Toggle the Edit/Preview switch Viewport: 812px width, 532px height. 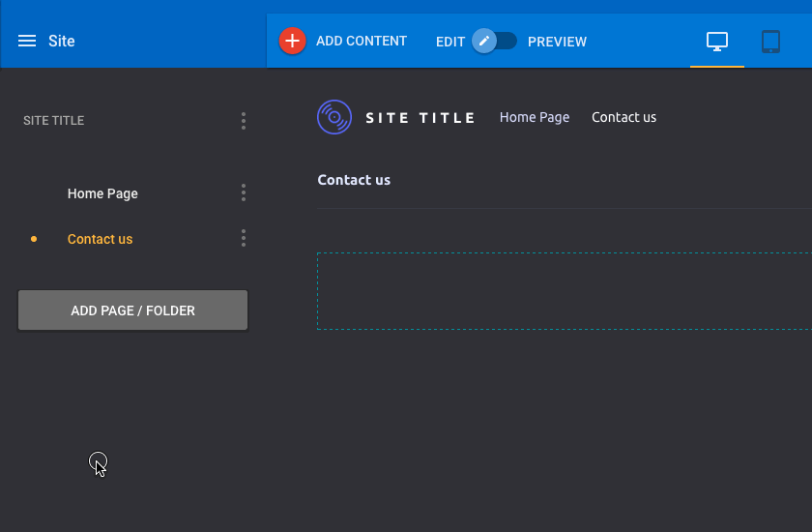(494, 41)
